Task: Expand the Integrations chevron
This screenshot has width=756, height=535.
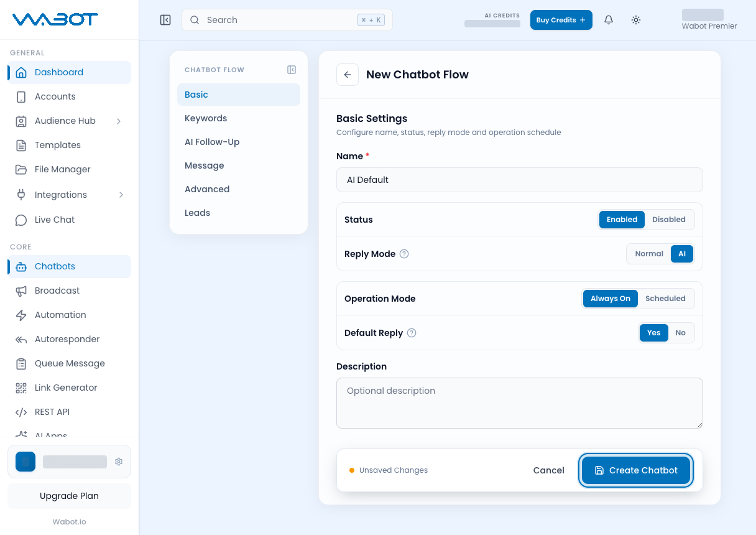Action: click(x=121, y=195)
